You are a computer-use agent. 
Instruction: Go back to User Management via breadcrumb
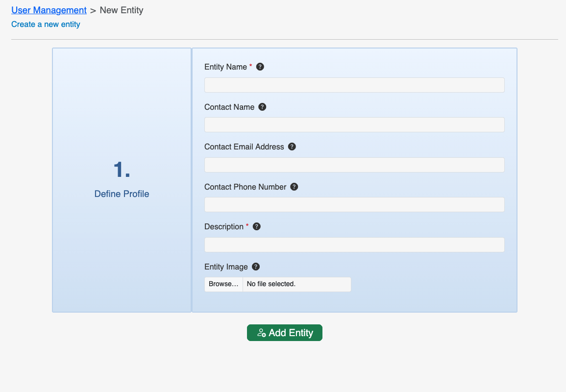coord(49,10)
